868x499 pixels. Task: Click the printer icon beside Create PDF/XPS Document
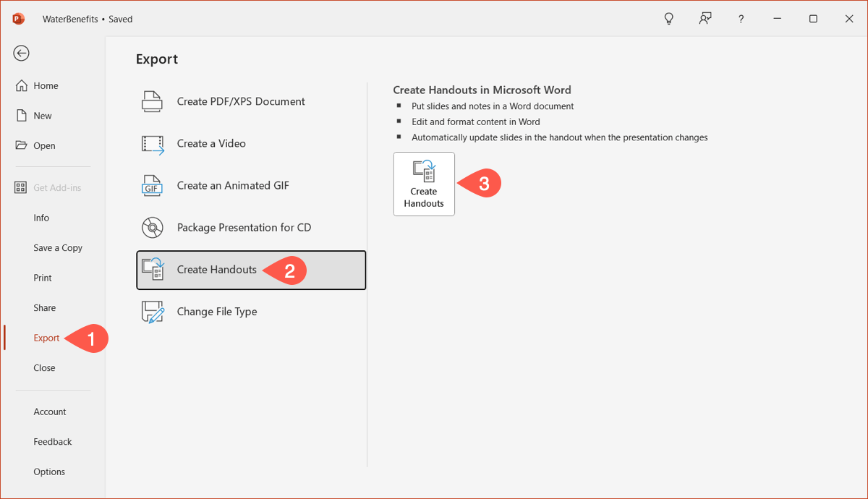pos(153,101)
